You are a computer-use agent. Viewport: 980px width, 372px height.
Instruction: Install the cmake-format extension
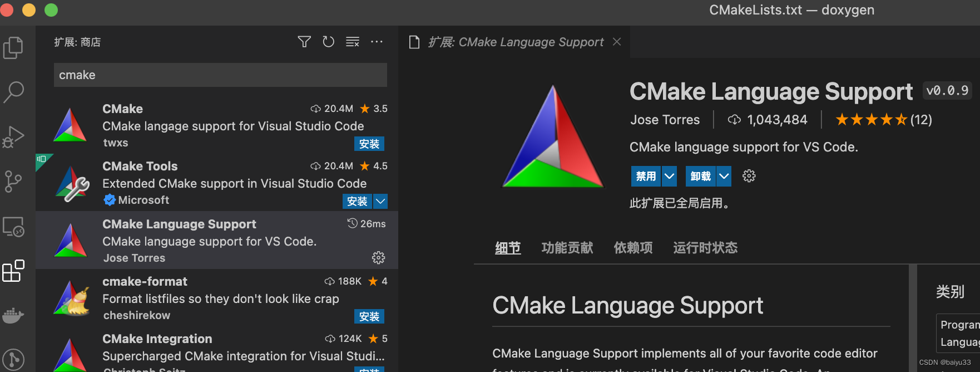click(x=369, y=316)
